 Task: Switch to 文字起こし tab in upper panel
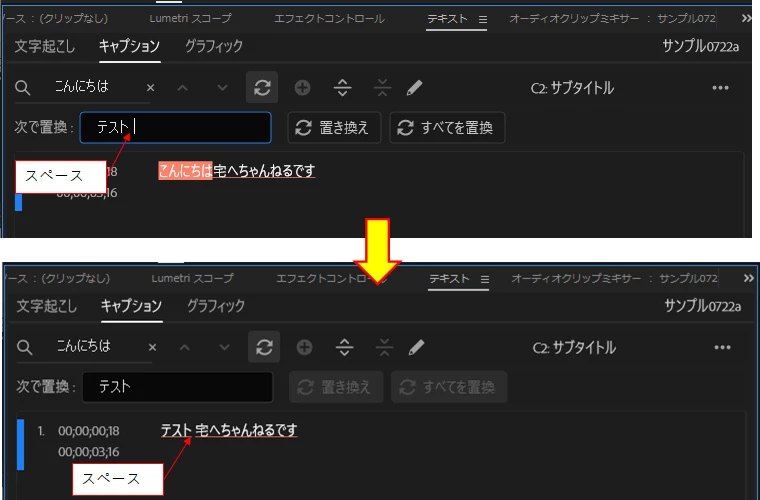tap(45, 47)
